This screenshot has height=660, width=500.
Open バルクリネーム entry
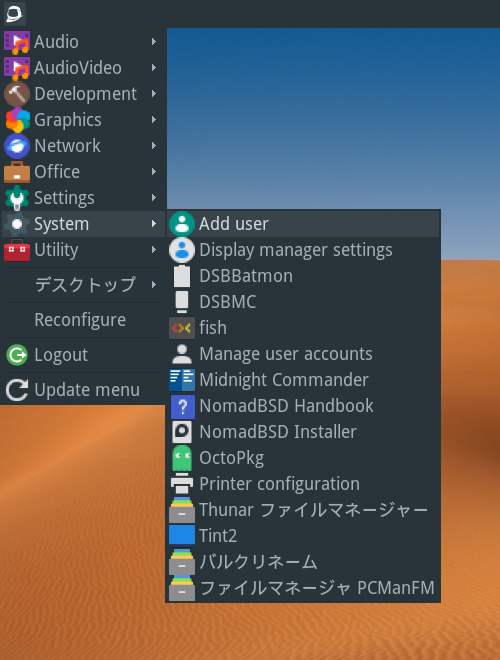tap(303, 562)
